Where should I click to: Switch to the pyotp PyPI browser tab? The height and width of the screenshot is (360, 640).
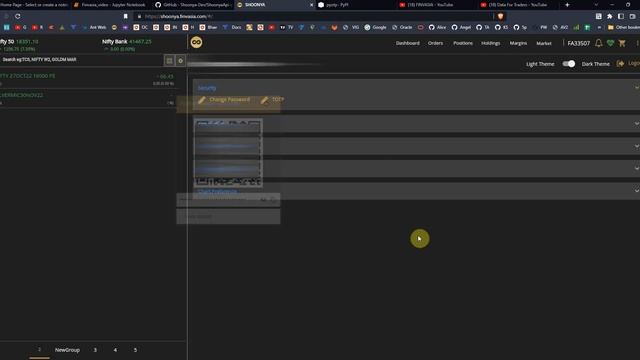[355, 5]
